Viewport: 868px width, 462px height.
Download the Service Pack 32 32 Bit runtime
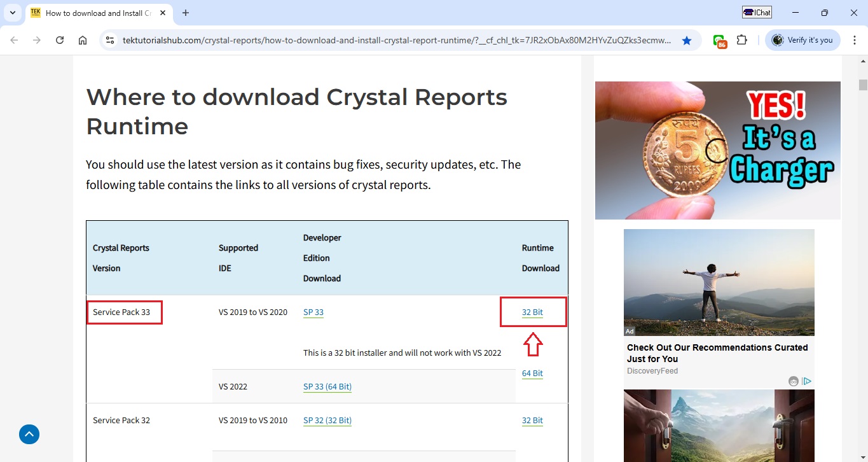click(x=532, y=420)
